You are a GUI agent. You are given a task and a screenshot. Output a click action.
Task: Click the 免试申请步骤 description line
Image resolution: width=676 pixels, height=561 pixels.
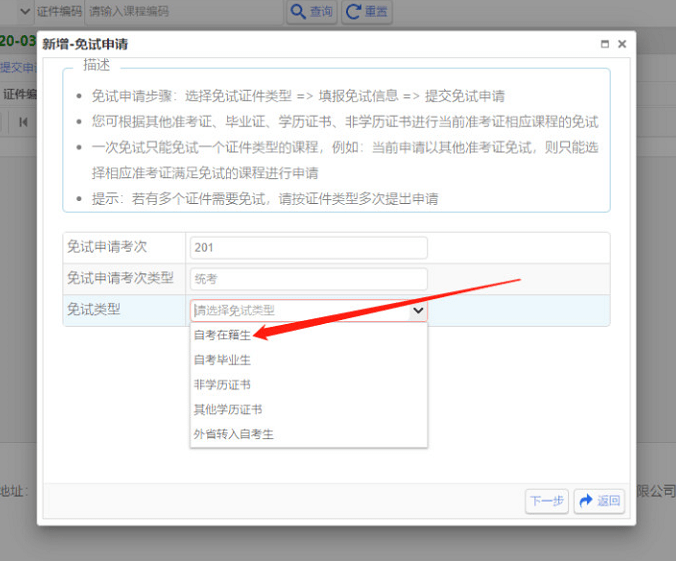[298, 96]
